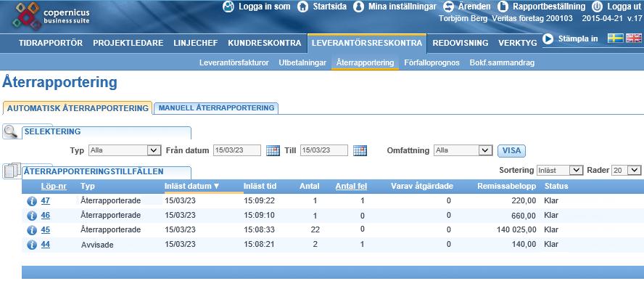Click the VISA button
The height and width of the screenshot is (281, 644).
[511, 150]
